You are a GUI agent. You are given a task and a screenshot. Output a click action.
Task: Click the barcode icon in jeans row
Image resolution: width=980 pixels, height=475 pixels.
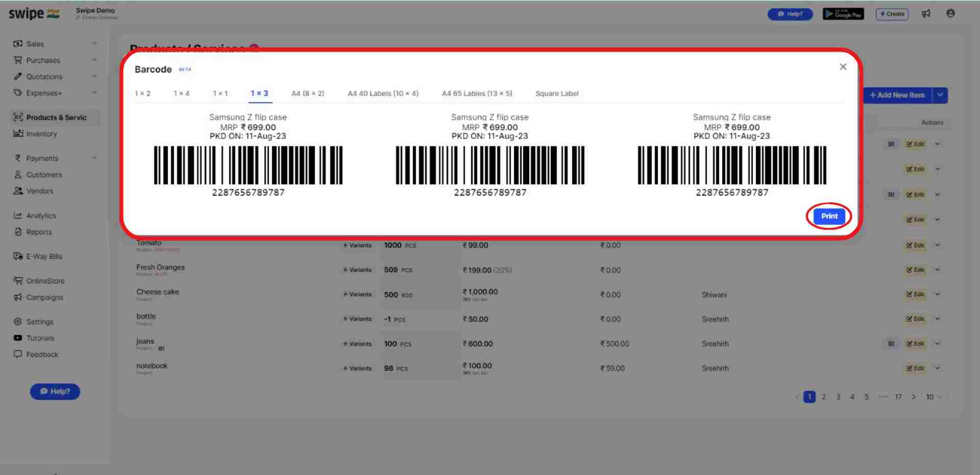pyautogui.click(x=891, y=344)
